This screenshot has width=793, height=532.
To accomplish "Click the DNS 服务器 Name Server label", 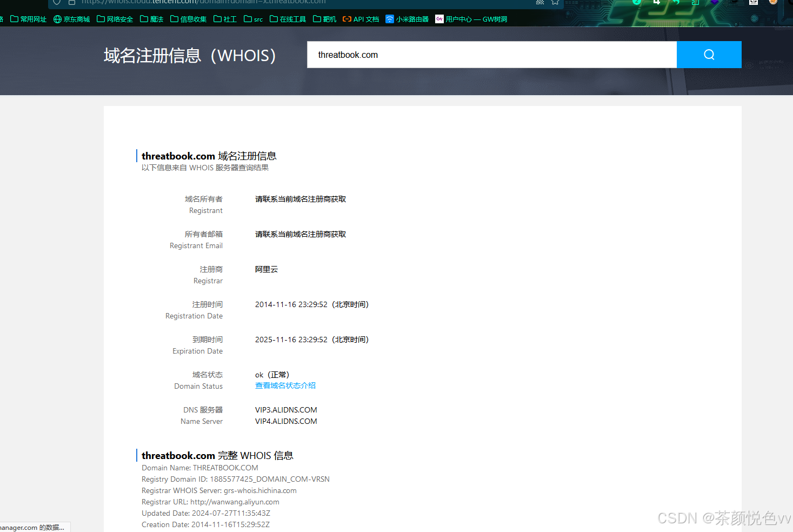I will pyautogui.click(x=202, y=415).
